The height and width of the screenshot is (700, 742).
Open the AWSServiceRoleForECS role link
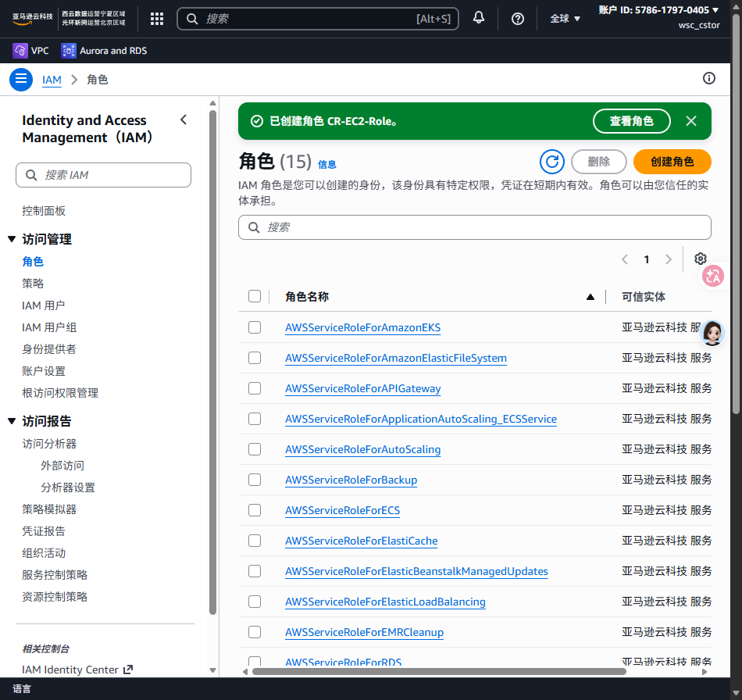click(x=343, y=510)
